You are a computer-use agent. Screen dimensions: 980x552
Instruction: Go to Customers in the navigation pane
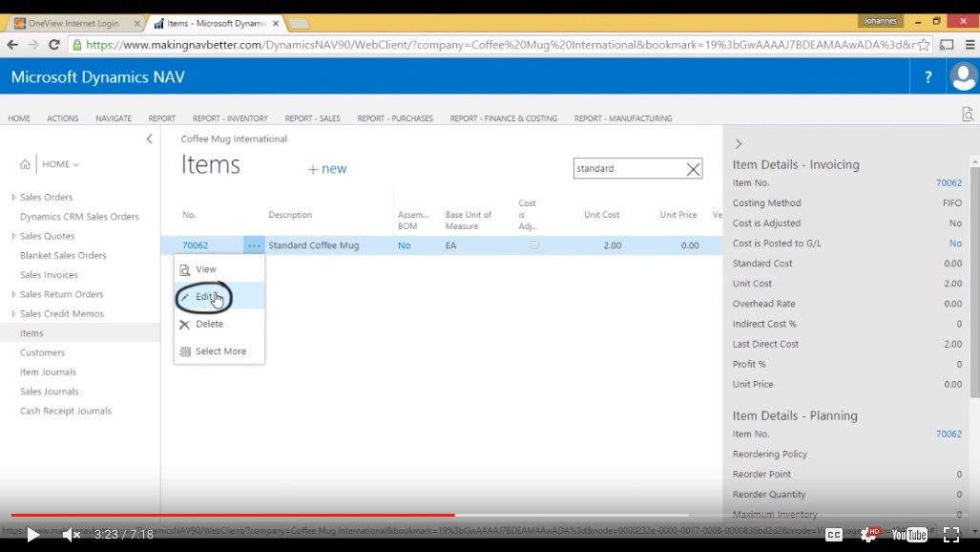(x=43, y=352)
